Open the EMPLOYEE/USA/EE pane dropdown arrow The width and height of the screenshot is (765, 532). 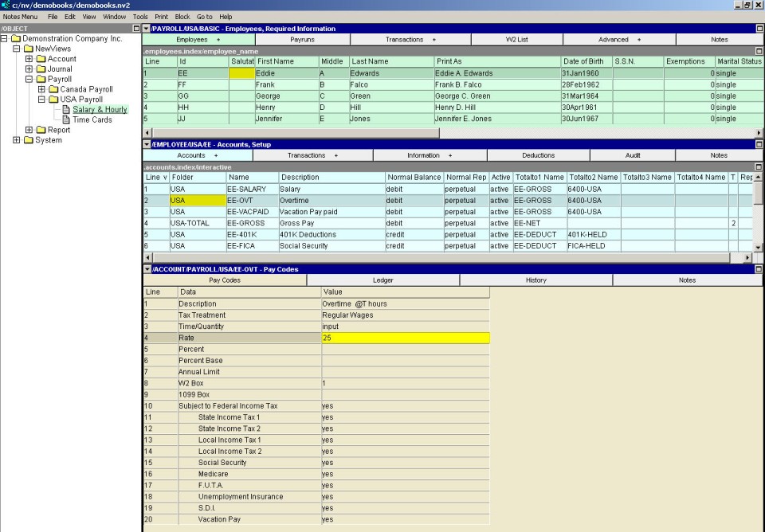tap(146, 144)
